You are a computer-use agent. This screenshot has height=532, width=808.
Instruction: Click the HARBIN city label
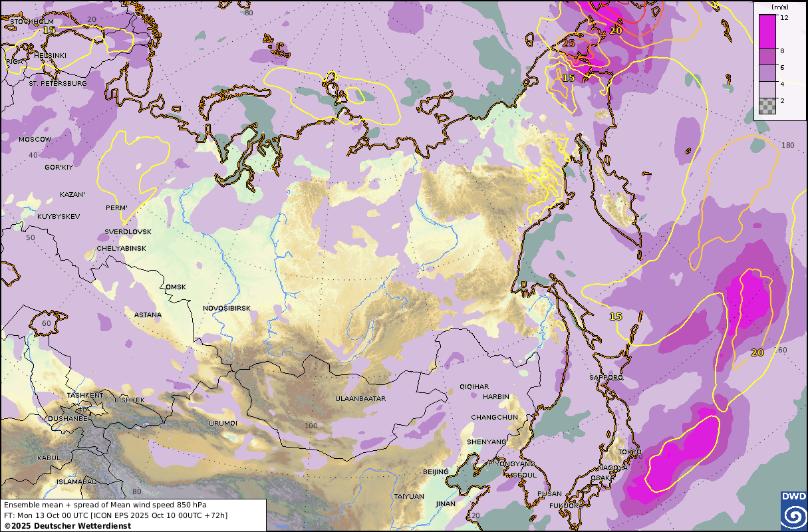click(495, 397)
